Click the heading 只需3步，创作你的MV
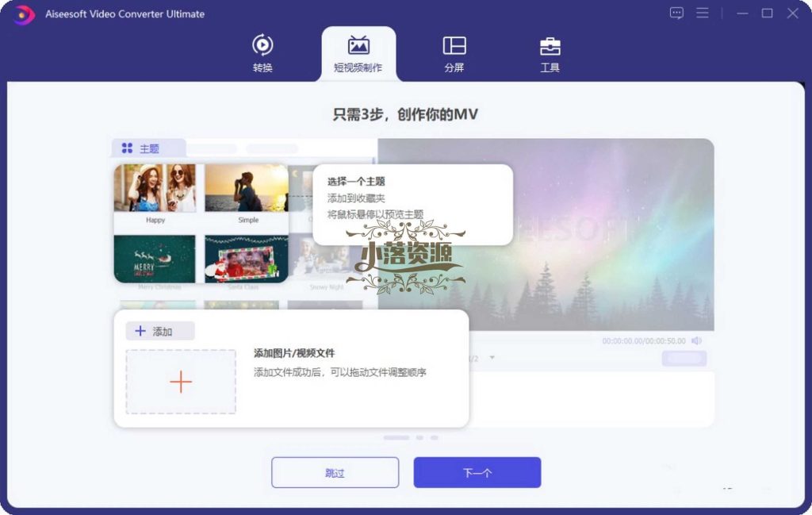 click(x=405, y=114)
